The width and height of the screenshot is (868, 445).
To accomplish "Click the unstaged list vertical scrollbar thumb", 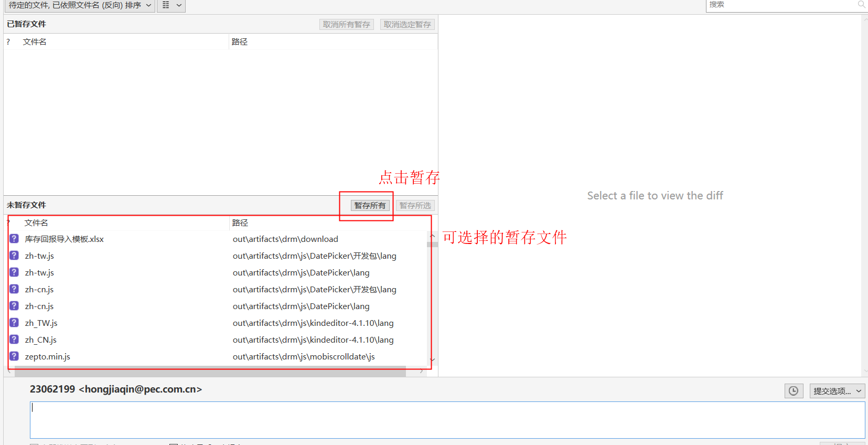I will 433,244.
